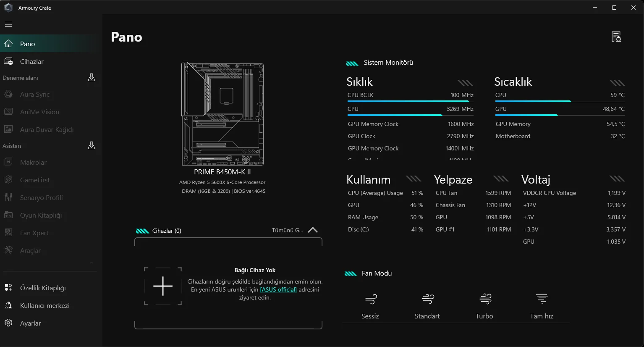
Task: Click the Fan Xpert icon
Action: point(8,233)
